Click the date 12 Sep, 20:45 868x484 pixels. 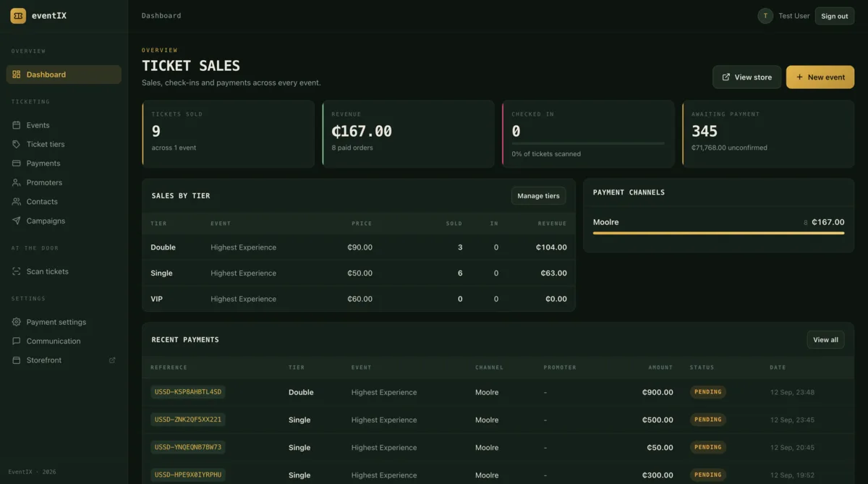[x=792, y=447]
